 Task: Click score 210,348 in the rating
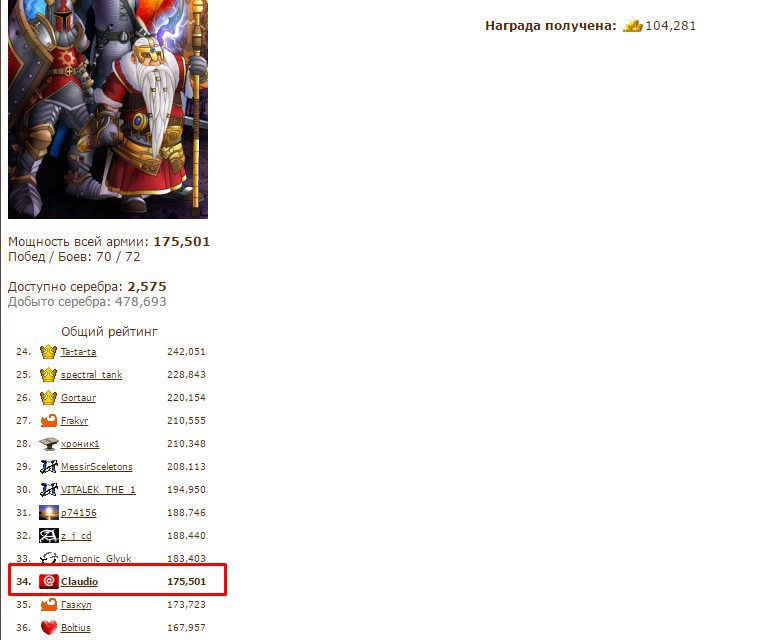186,444
